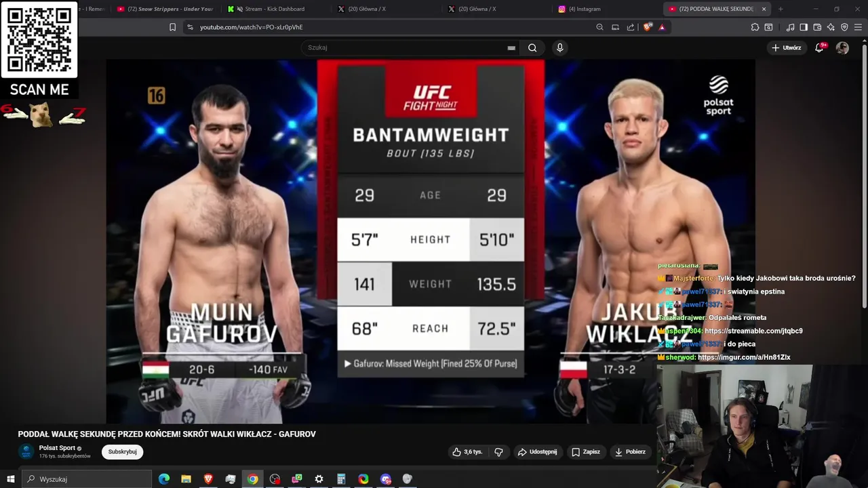The width and height of the screenshot is (868, 488).
Task: Open streamable.com link in chat overlay
Action: (x=753, y=331)
